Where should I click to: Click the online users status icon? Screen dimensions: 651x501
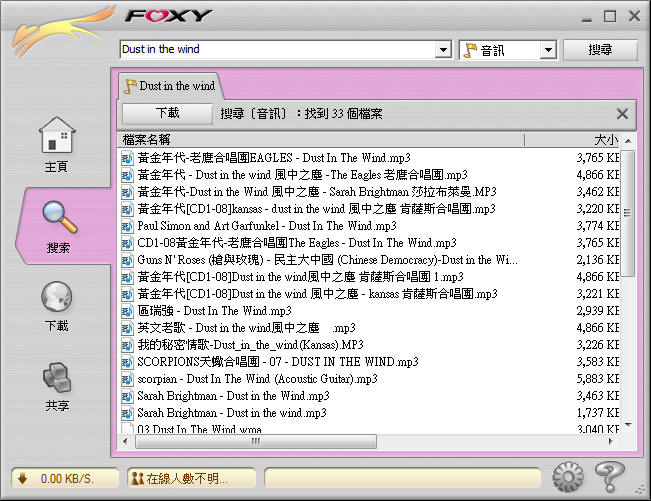[137, 479]
